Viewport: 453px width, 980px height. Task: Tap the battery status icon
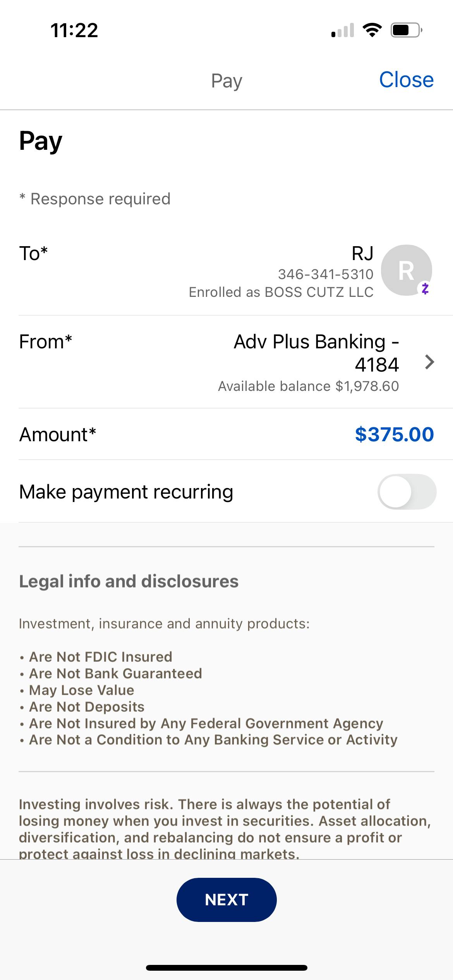point(406,30)
